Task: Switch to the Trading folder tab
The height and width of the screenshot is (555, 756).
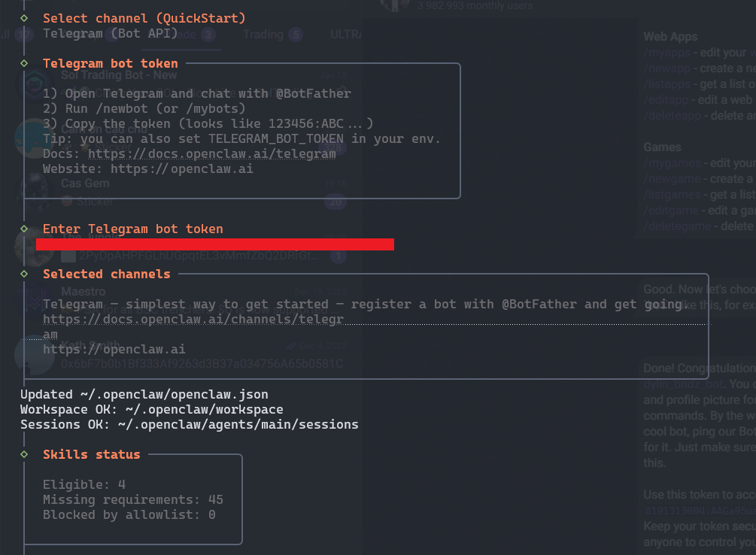Action: point(263,35)
